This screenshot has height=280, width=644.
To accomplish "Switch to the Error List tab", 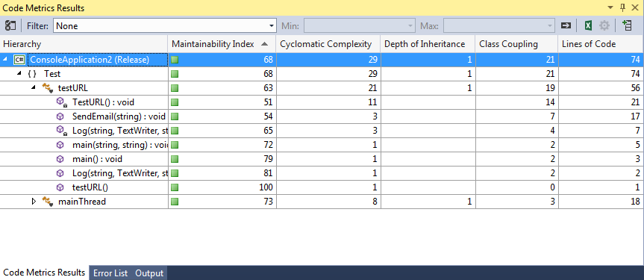I will click(x=110, y=273).
